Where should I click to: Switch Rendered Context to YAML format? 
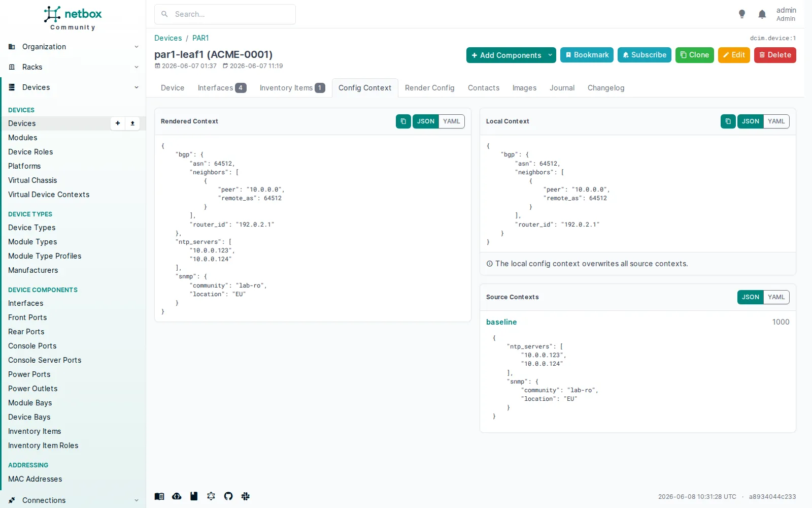pos(451,121)
